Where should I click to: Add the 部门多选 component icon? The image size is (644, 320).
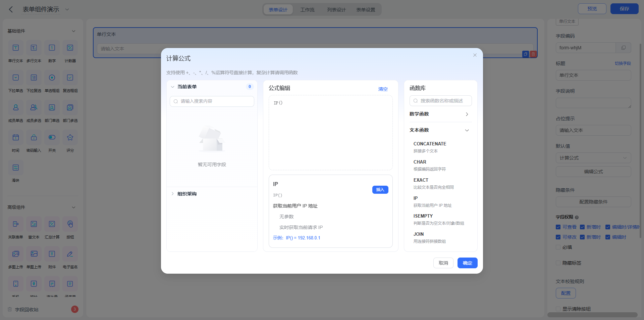[x=70, y=107]
